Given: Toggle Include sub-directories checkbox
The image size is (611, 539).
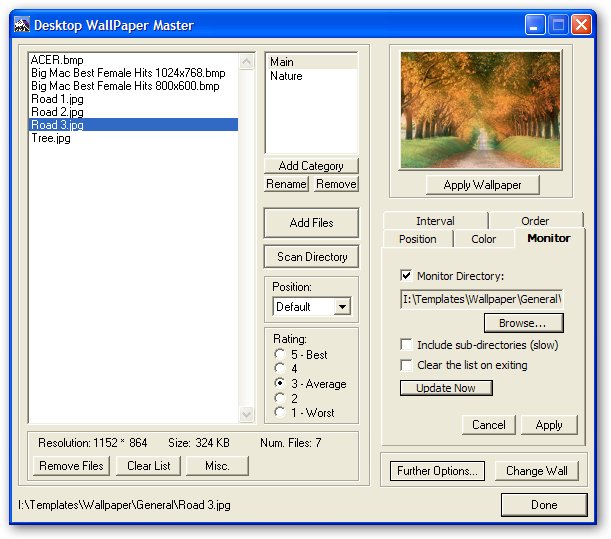Looking at the screenshot, I should pyautogui.click(x=406, y=345).
